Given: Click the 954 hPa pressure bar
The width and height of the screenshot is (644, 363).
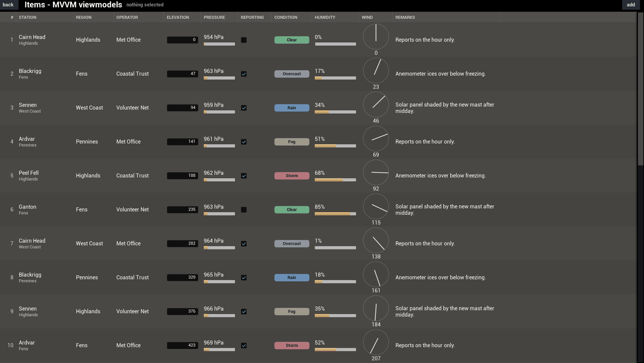Looking at the screenshot, I should [x=219, y=44].
